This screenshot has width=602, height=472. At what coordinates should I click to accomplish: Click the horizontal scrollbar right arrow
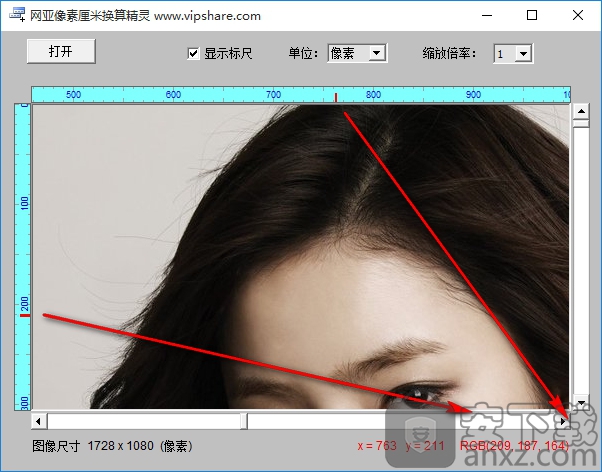[x=562, y=421]
